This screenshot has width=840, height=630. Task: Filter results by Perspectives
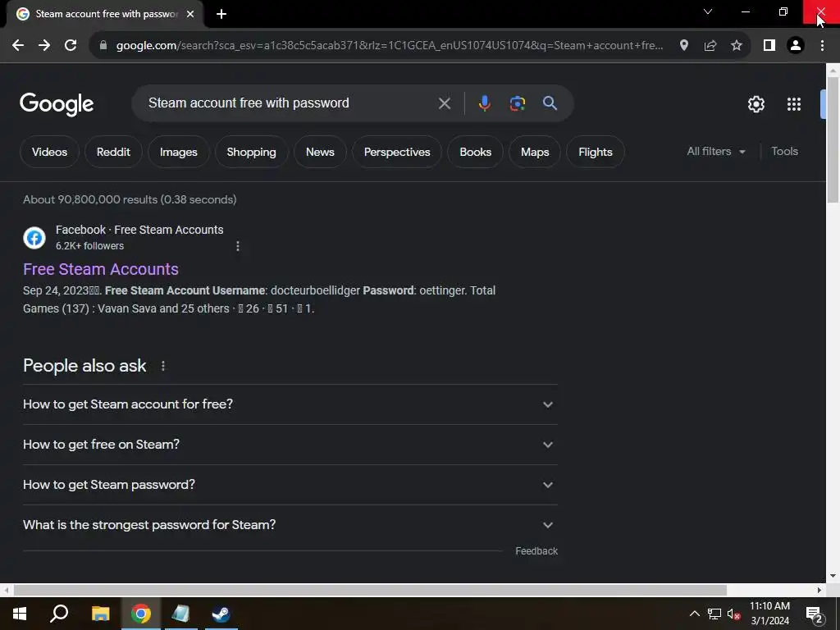pyautogui.click(x=397, y=152)
